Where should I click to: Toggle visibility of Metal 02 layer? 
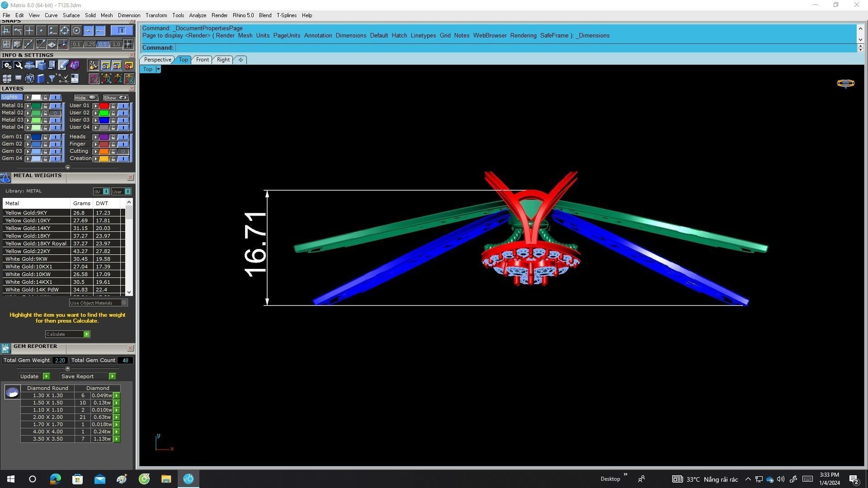click(x=55, y=113)
